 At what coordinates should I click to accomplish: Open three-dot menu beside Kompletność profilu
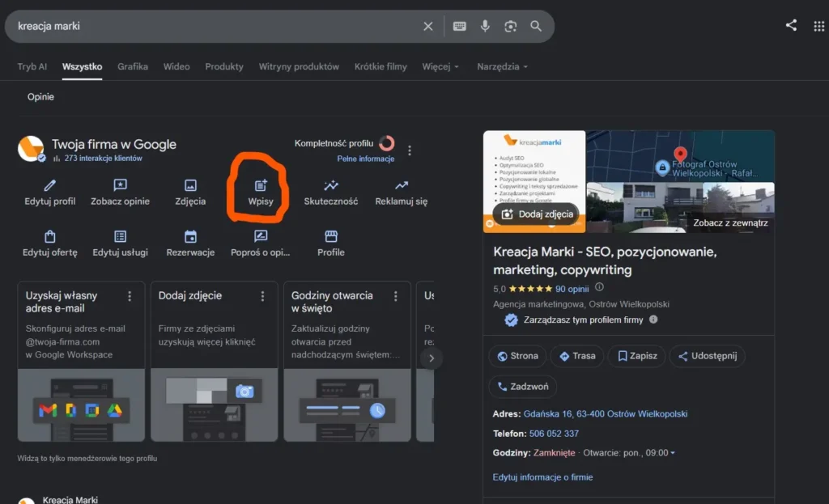click(x=409, y=150)
